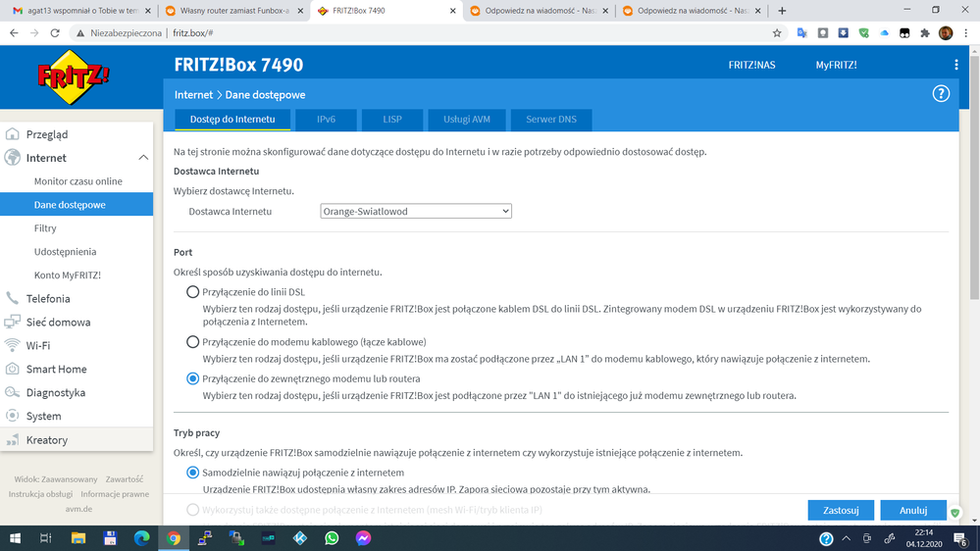Select Samodzielnie nawiązuj połączenie z internetem
The image size is (980, 551).
(193, 473)
